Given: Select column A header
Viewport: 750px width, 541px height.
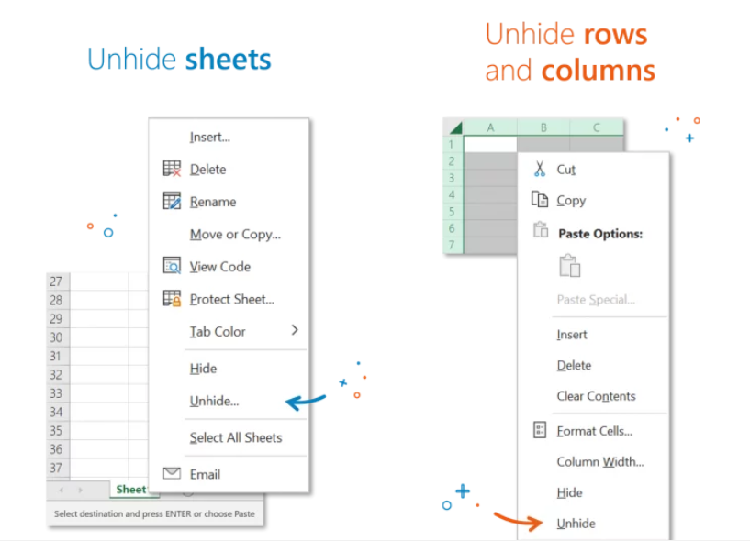Looking at the screenshot, I should click(x=490, y=128).
